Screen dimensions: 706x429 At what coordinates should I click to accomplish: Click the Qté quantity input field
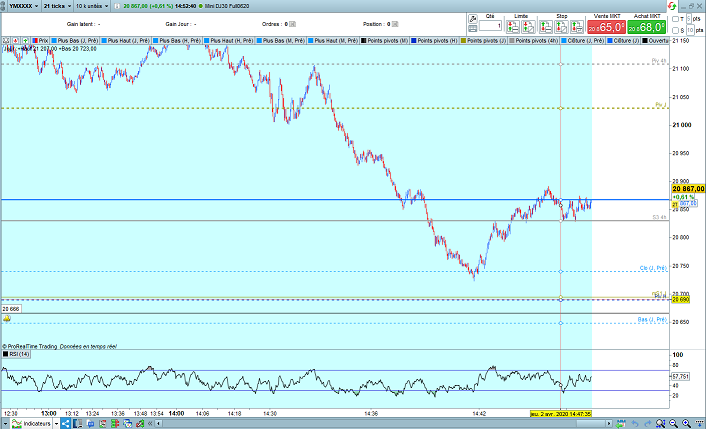pos(490,26)
